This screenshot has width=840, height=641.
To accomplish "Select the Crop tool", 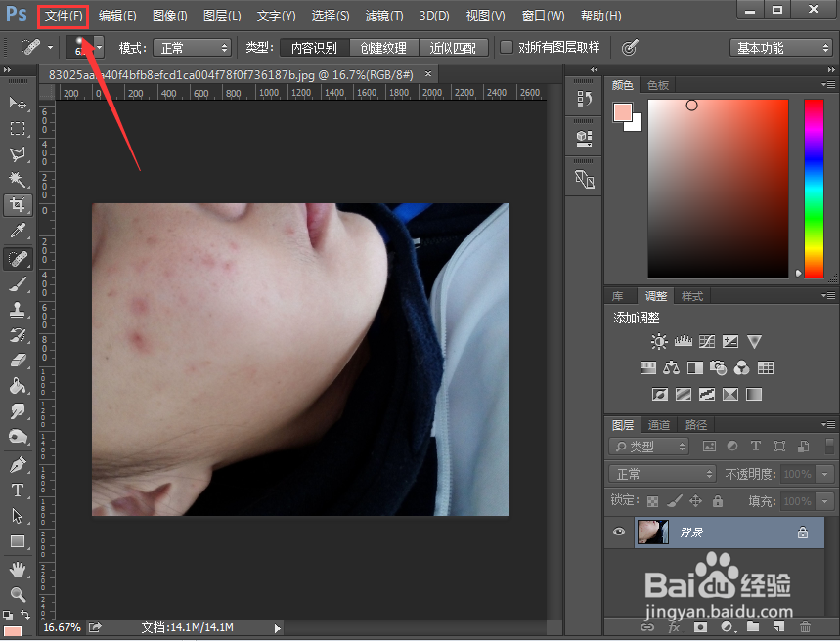I will click(x=18, y=204).
